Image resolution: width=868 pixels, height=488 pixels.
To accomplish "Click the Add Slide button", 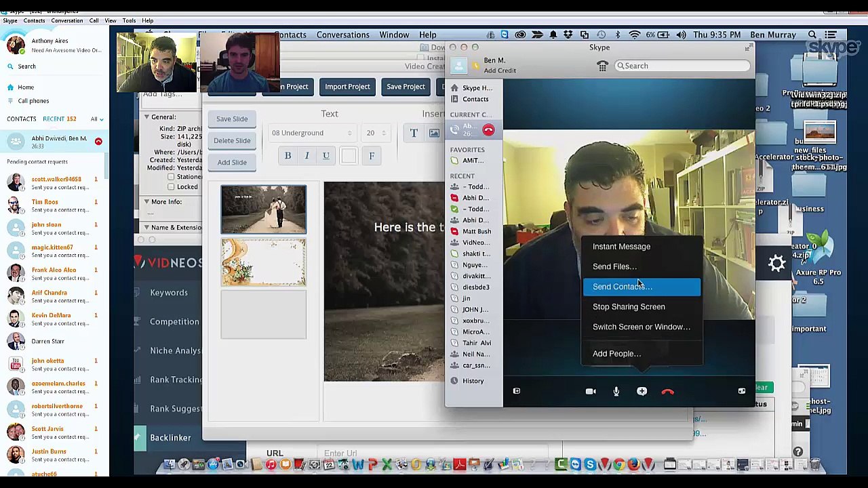I will pyautogui.click(x=232, y=162).
